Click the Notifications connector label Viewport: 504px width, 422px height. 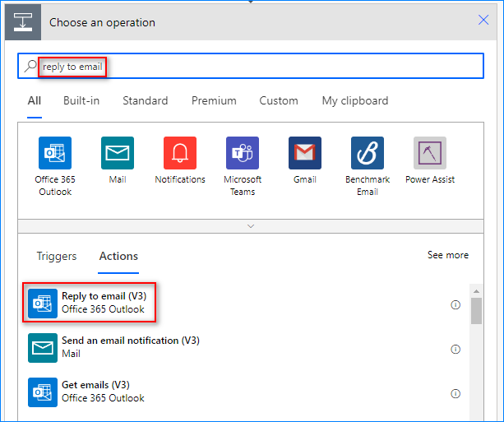click(180, 179)
